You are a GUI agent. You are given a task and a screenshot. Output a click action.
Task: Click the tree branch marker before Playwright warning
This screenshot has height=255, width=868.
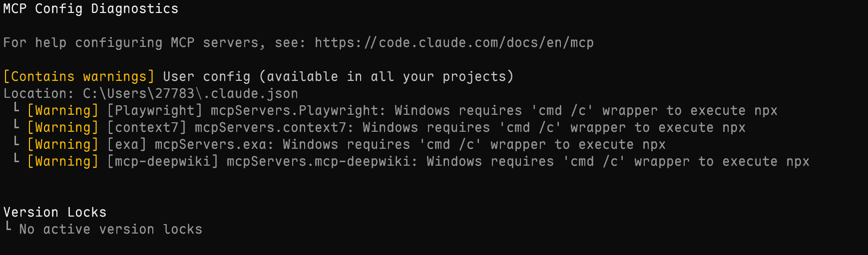coord(16,108)
